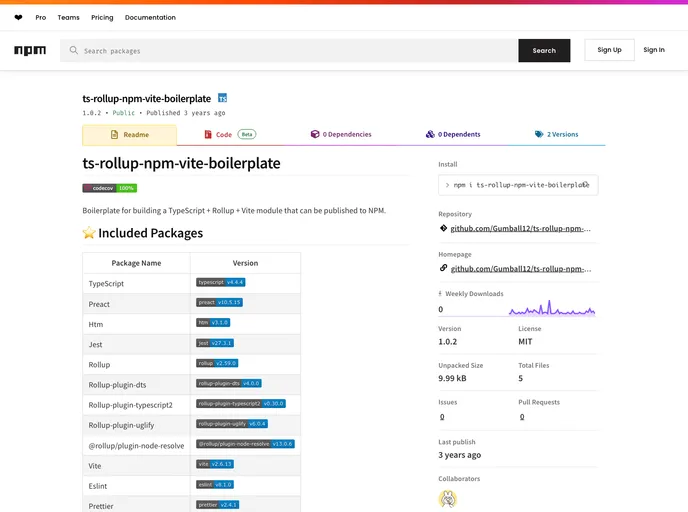688x512 pixels.
Task: Copy the install command with copy icon
Action: 585,185
